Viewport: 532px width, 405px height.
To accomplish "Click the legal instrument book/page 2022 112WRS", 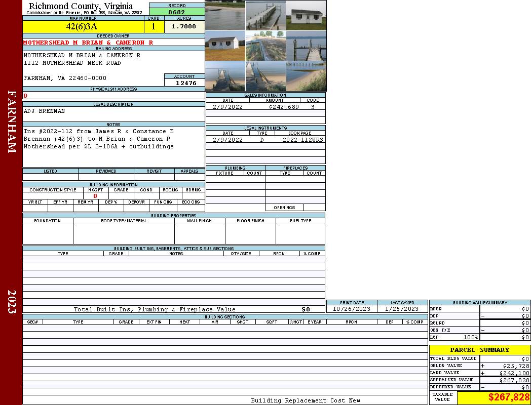I will click(x=303, y=140).
